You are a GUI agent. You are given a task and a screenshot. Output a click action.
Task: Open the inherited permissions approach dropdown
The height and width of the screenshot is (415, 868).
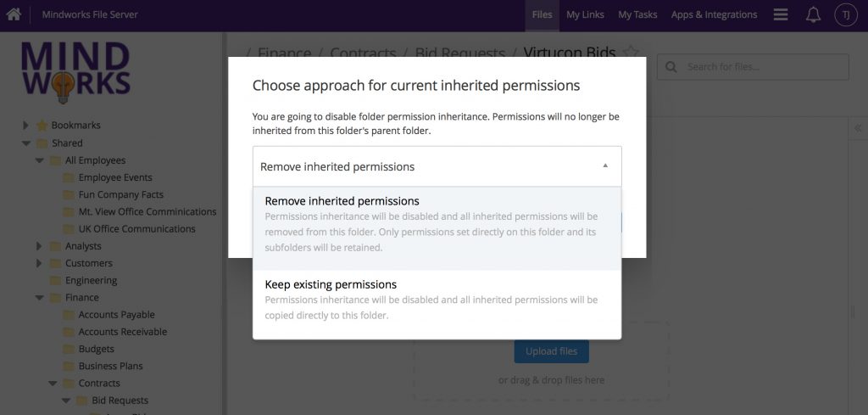[437, 166]
